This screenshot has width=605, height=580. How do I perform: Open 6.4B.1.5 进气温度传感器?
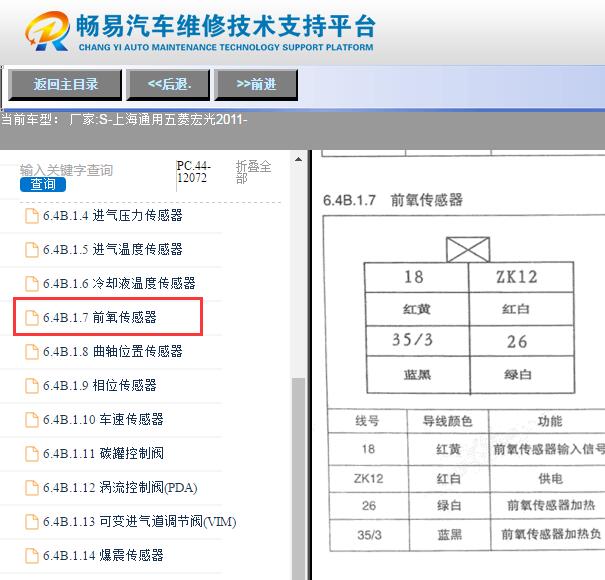tap(113, 249)
